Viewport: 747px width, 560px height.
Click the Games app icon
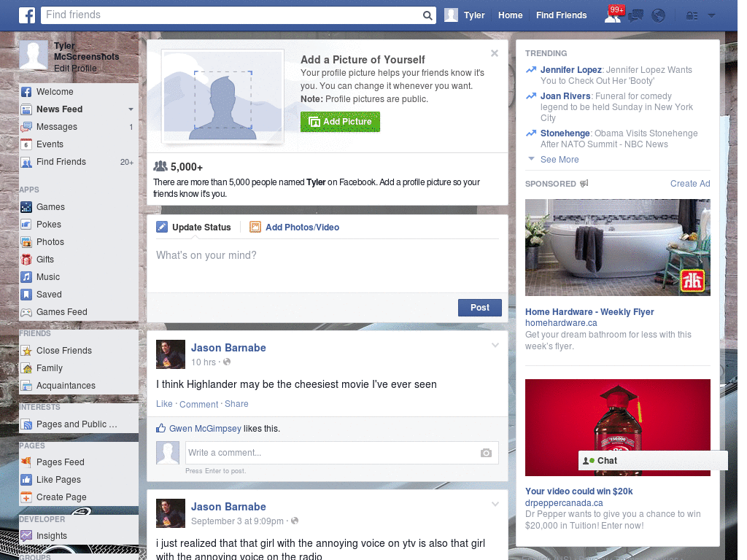pyautogui.click(x=26, y=207)
